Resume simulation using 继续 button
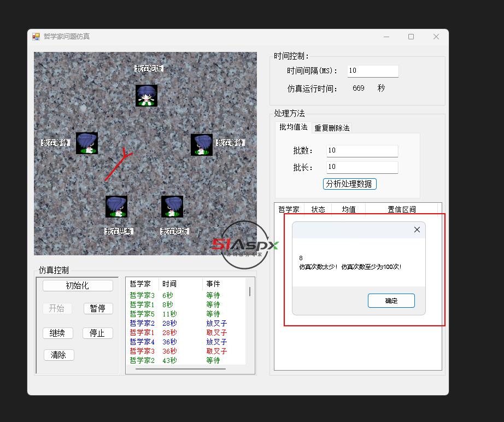The width and height of the screenshot is (504, 422). coord(57,333)
